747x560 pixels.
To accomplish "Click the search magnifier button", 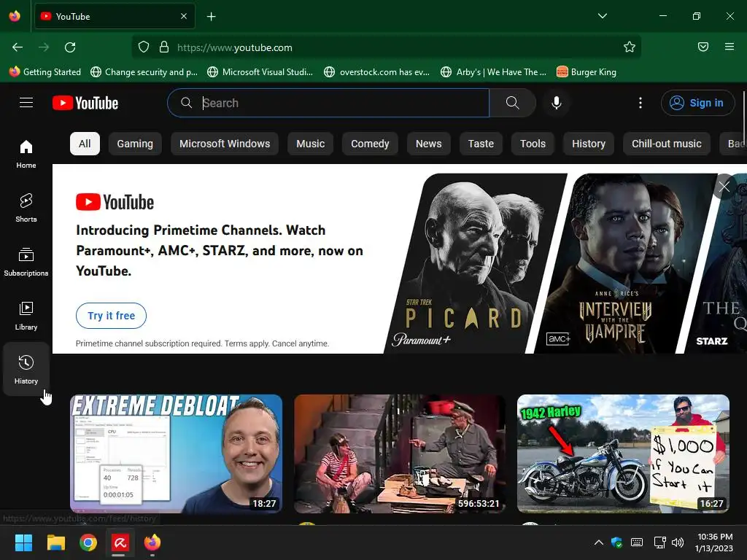I will click(513, 103).
